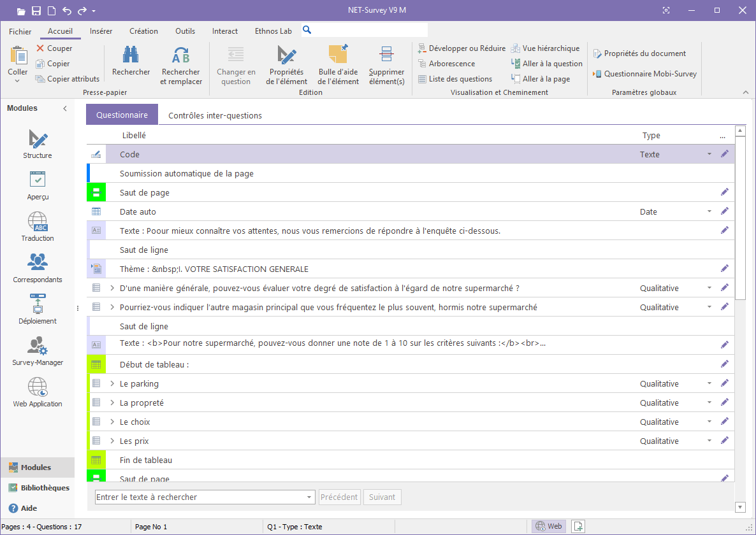Open Rechercher with the binoculars icon
The image size is (756, 535).
131,61
